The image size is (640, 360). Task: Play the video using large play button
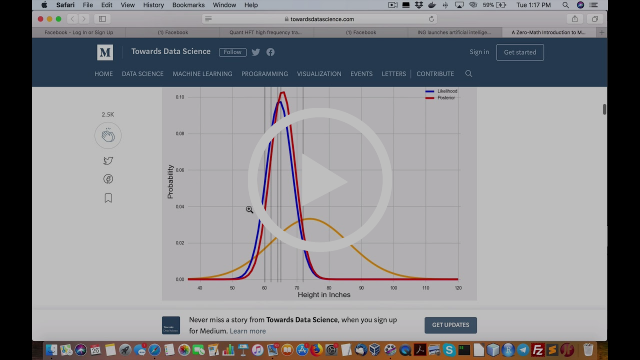320,180
